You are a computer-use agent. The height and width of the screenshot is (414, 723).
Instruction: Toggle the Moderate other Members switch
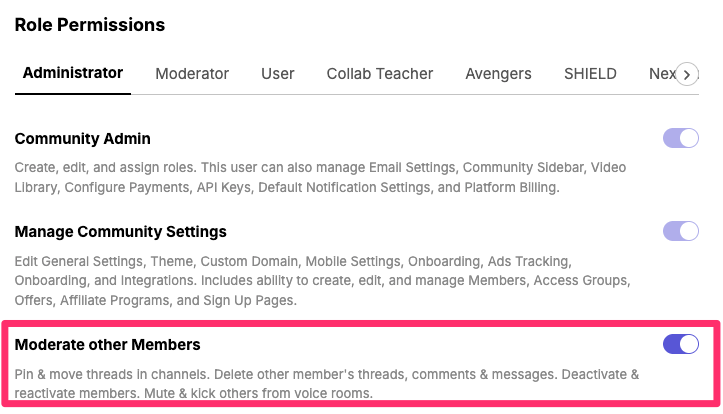coord(681,345)
